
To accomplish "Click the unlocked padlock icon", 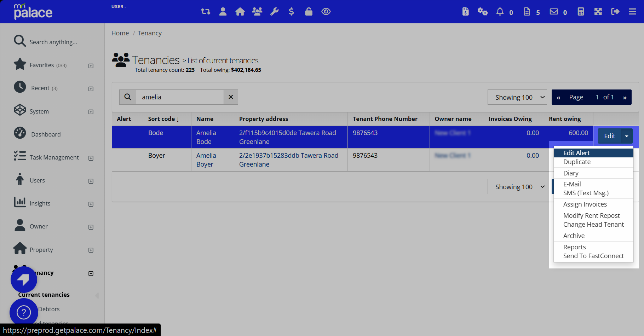I will (x=309, y=12).
